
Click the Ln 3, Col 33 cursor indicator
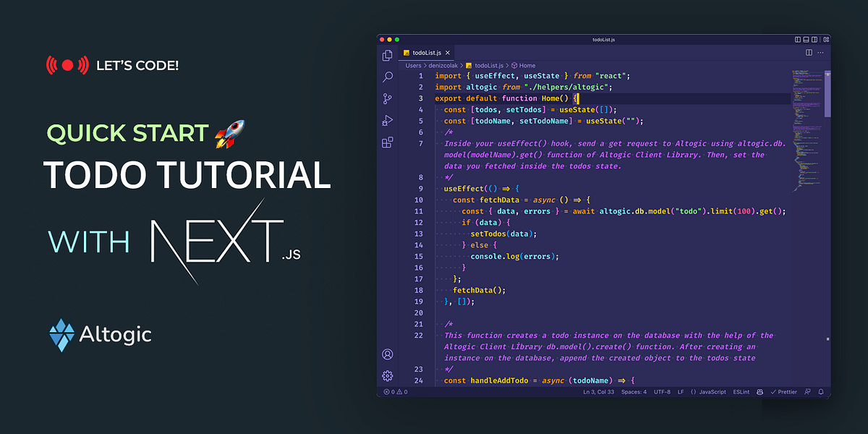(600, 391)
